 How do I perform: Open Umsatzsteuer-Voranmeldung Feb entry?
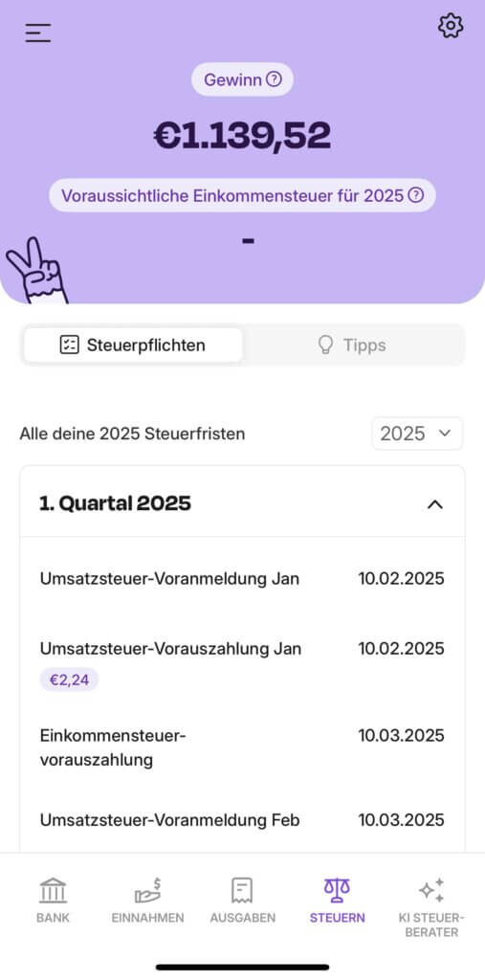click(243, 819)
